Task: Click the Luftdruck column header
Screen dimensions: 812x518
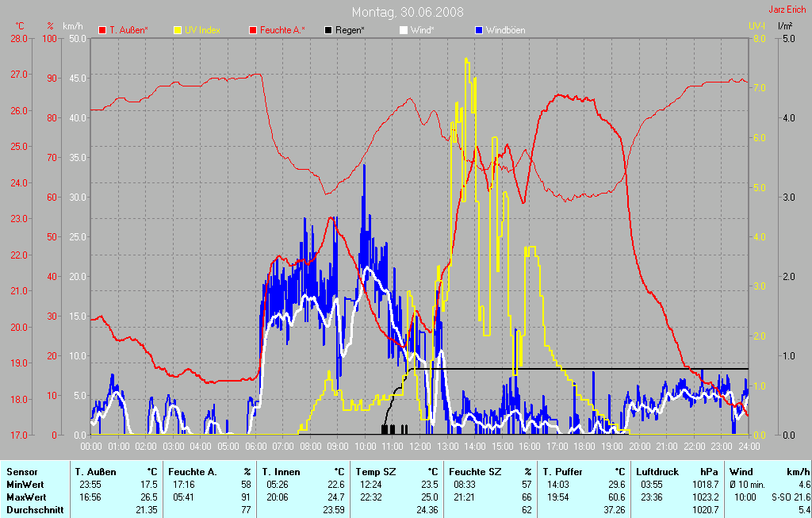Action: coord(657,471)
